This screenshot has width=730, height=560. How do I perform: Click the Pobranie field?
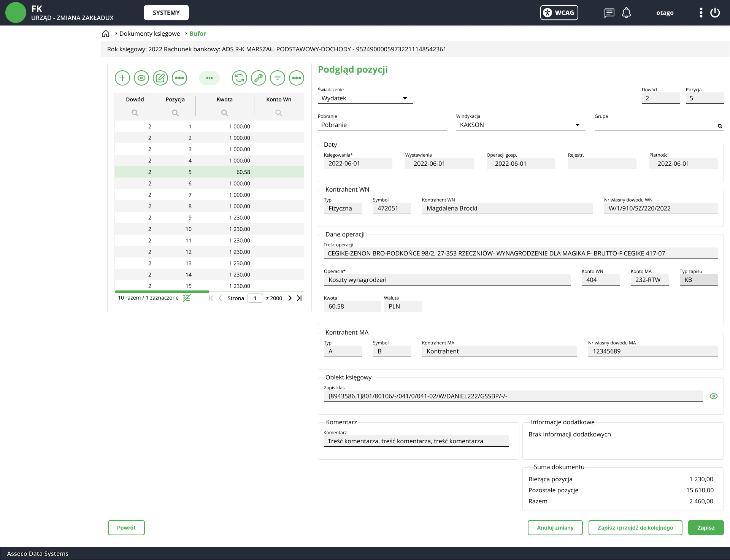[382, 125]
